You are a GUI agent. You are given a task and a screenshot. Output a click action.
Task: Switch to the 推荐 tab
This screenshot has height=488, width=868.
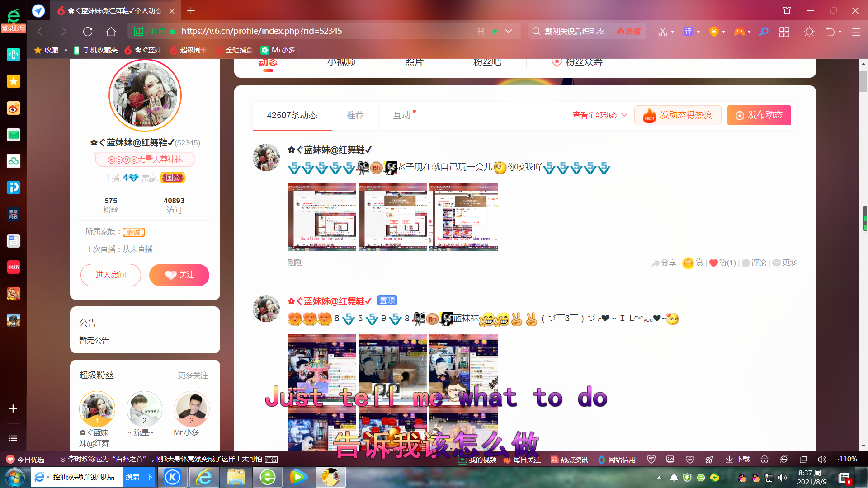355,116
